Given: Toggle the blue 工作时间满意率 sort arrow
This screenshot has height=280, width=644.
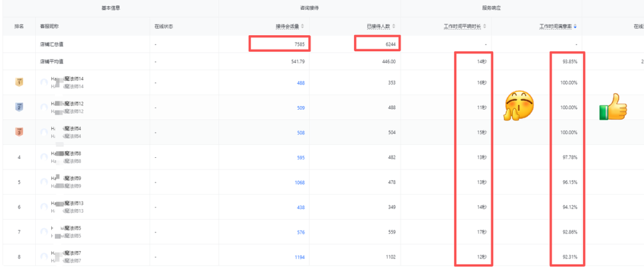Looking at the screenshot, I should [x=575, y=26].
